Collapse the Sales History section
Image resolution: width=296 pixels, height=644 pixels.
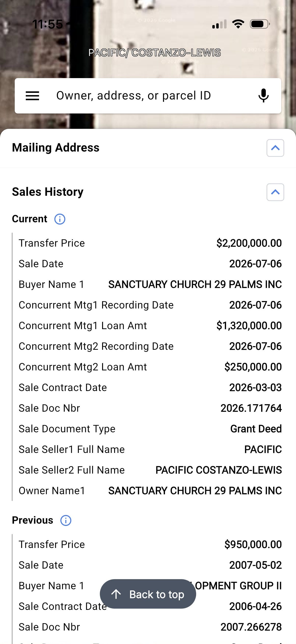tap(275, 192)
